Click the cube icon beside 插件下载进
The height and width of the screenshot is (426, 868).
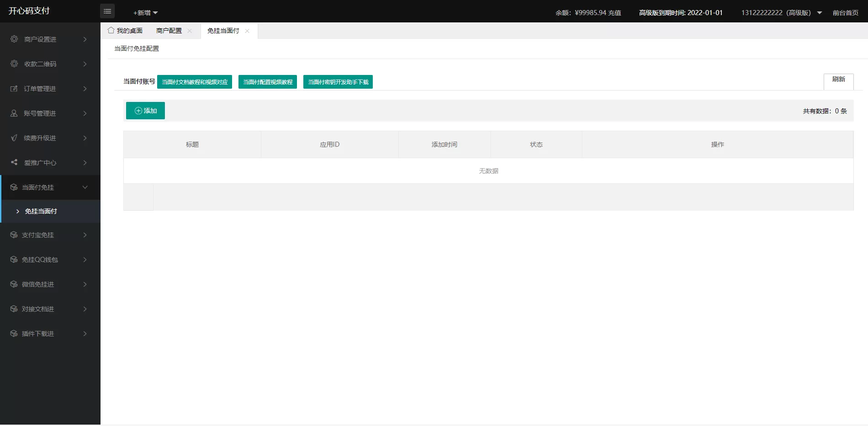pyautogui.click(x=14, y=333)
